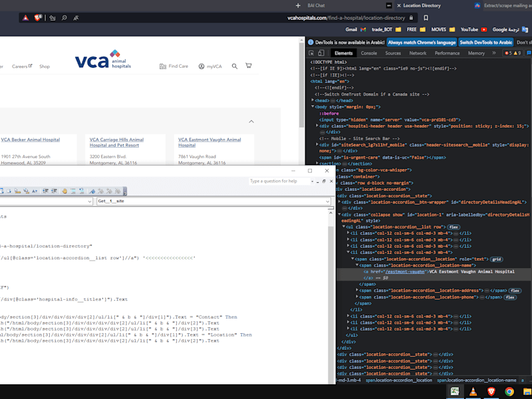
Task: Expand the location-accordion__location-phone span node
Action: (356, 297)
